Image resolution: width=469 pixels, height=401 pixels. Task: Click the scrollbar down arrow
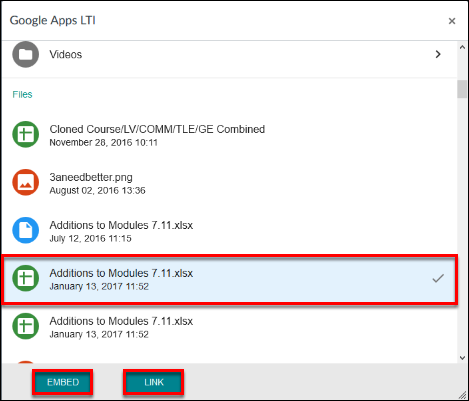(x=462, y=358)
